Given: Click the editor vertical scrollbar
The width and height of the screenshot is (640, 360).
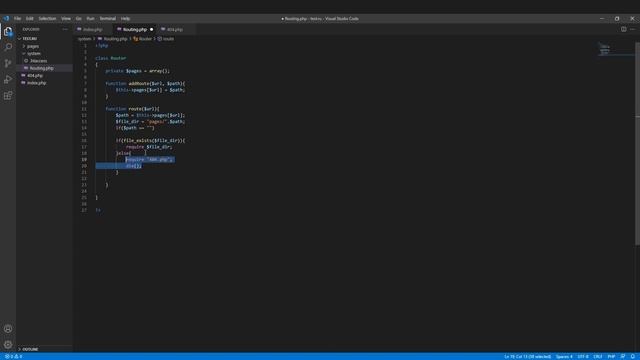Looking at the screenshot, I should [x=638, y=143].
